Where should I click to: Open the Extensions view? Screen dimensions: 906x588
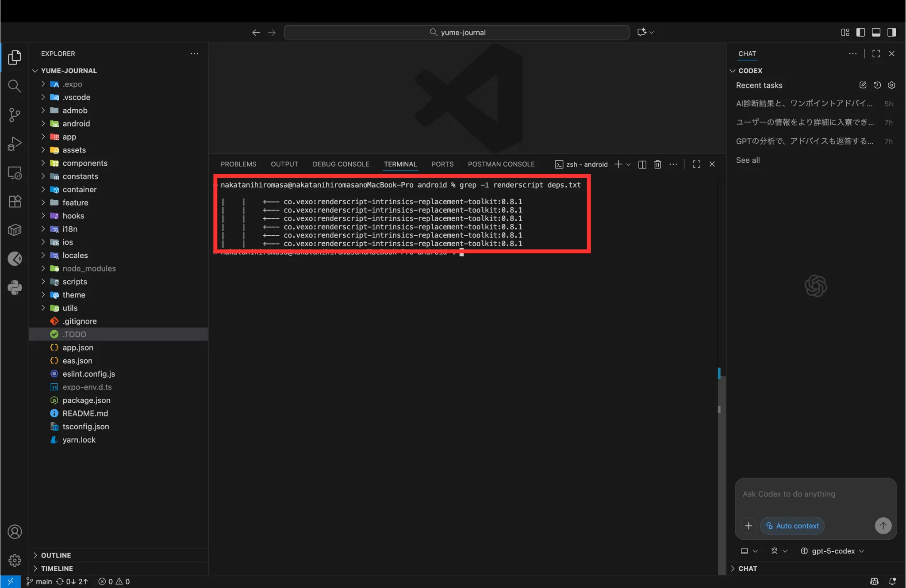coord(15,202)
